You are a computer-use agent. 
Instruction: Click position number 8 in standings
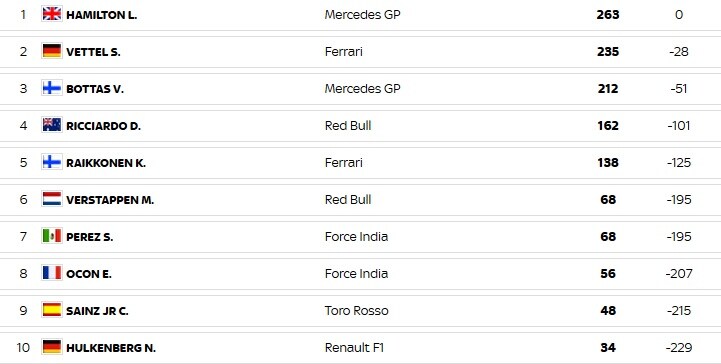click(23, 273)
